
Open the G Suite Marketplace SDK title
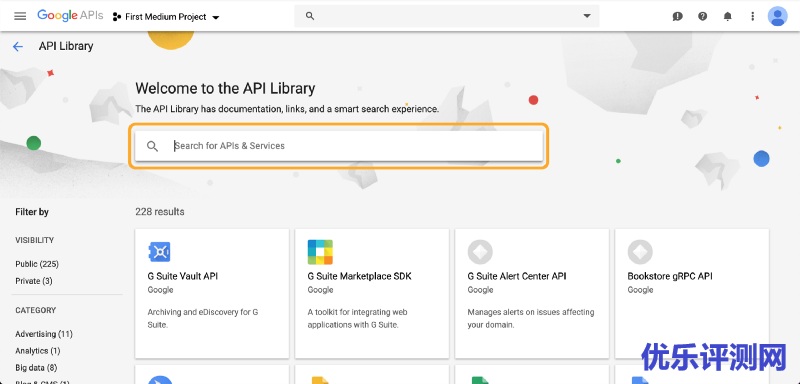pyautogui.click(x=359, y=276)
